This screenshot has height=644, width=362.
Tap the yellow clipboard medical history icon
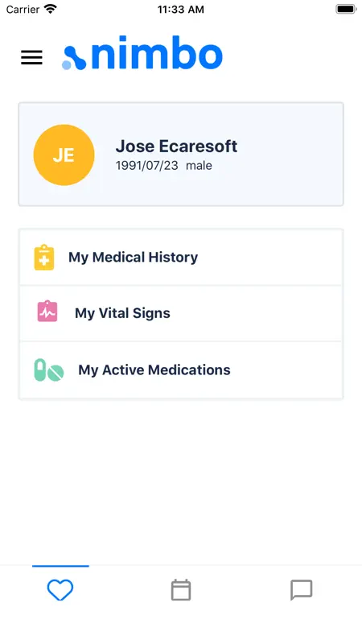pyautogui.click(x=44, y=257)
